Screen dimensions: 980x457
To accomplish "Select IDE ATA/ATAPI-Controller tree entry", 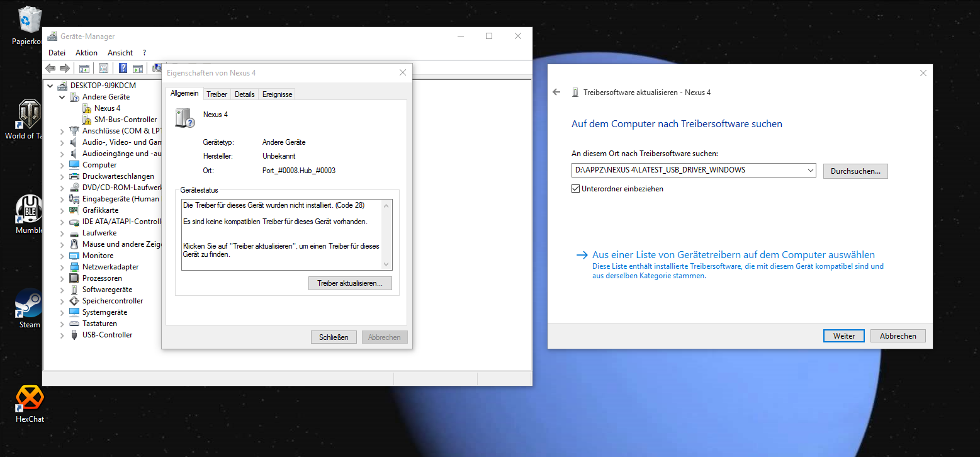I will [123, 222].
